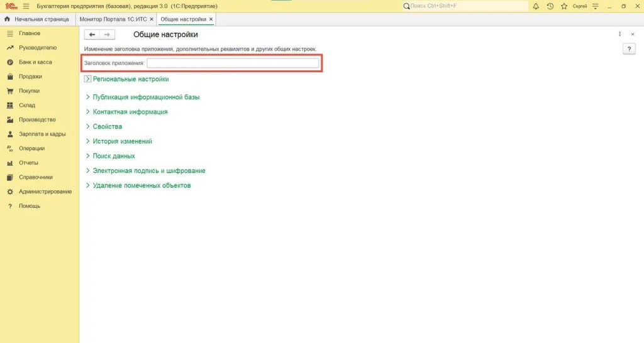Open the Администрирование section
644x343 pixels.
point(45,192)
